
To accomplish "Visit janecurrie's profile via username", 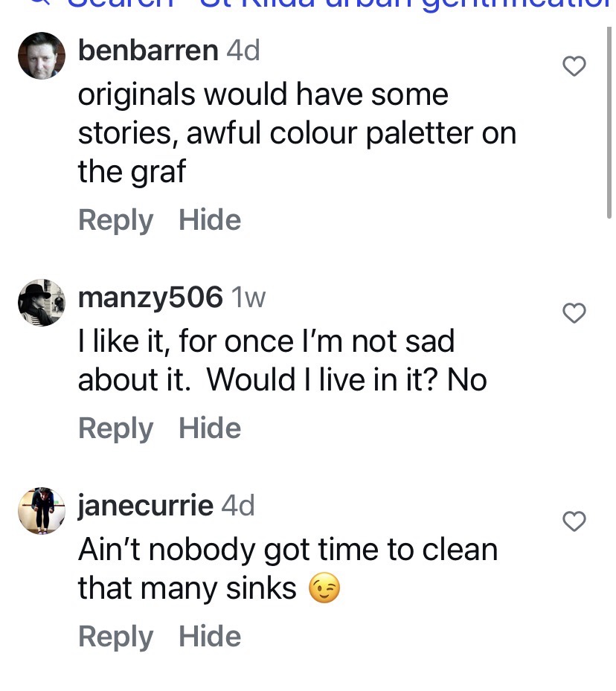I will click(x=146, y=506).
